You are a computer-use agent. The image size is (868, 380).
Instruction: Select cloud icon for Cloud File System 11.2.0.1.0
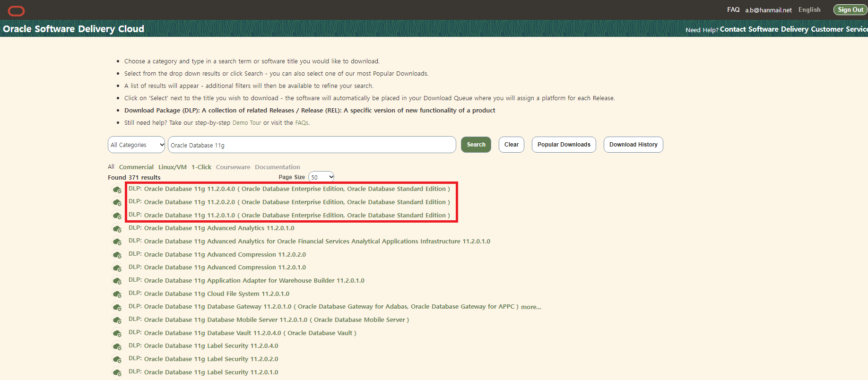point(117,294)
